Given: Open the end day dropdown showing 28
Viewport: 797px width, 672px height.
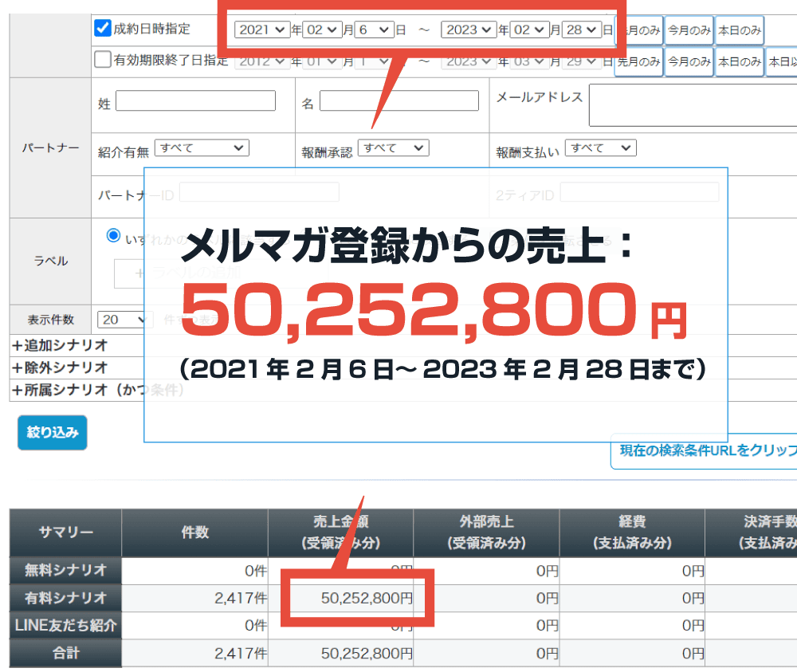Looking at the screenshot, I should 581,29.
